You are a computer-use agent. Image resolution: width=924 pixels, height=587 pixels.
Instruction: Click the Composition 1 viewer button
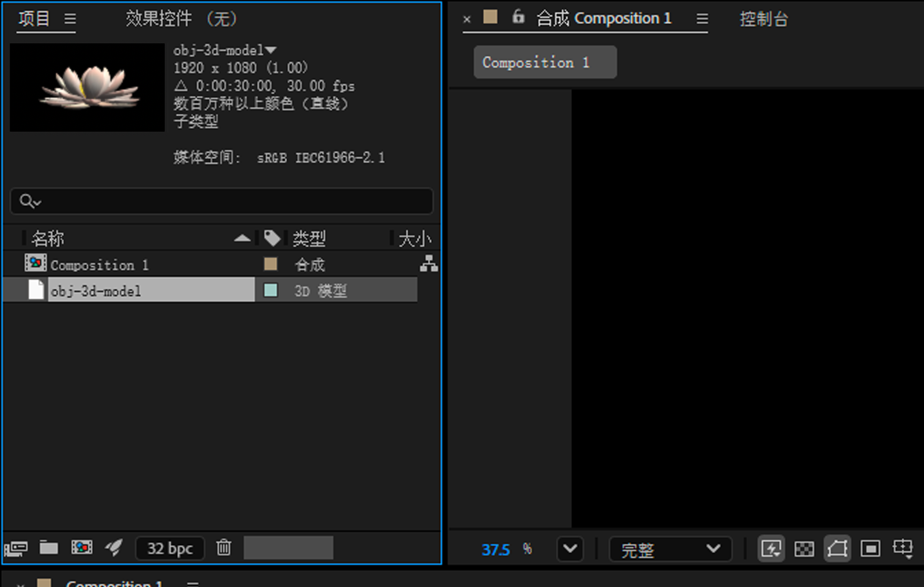click(x=545, y=62)
